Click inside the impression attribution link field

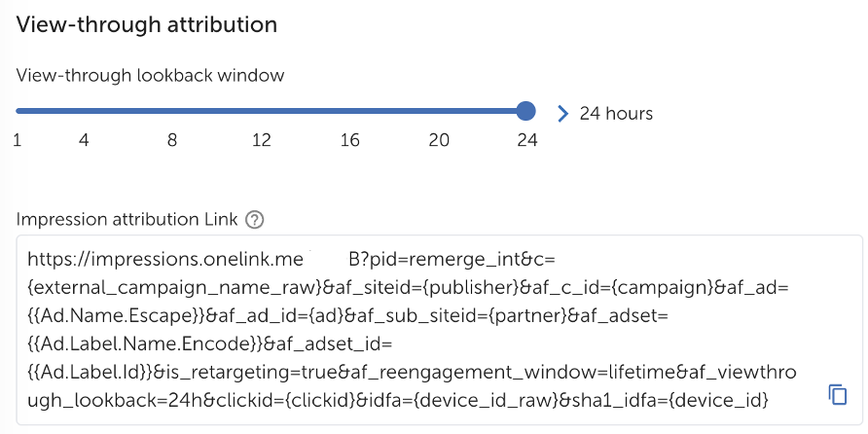click(x=439, y=329)
